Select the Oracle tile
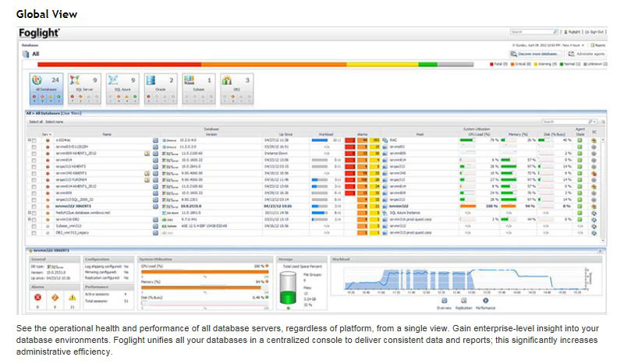The width and height of the screenshot is (624, 364). point(161,89)
